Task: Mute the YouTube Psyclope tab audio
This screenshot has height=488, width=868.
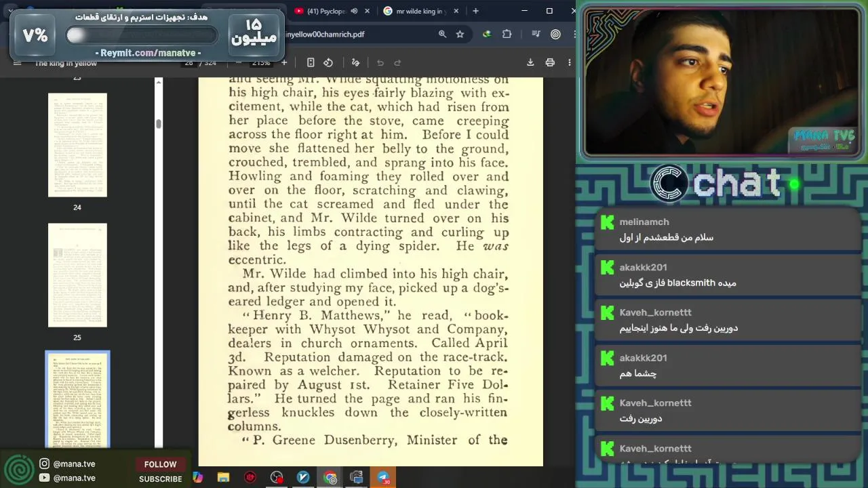Action: (354, 11)
